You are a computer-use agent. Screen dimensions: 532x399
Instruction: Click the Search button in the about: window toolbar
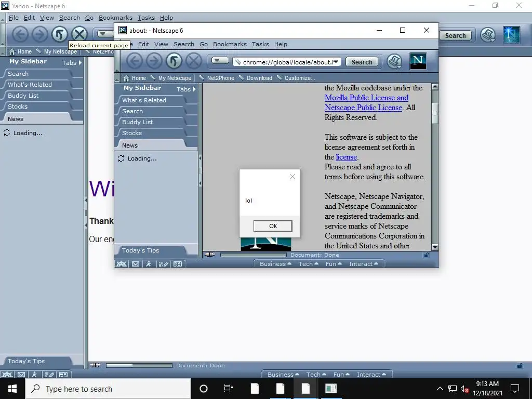point(362,62)
